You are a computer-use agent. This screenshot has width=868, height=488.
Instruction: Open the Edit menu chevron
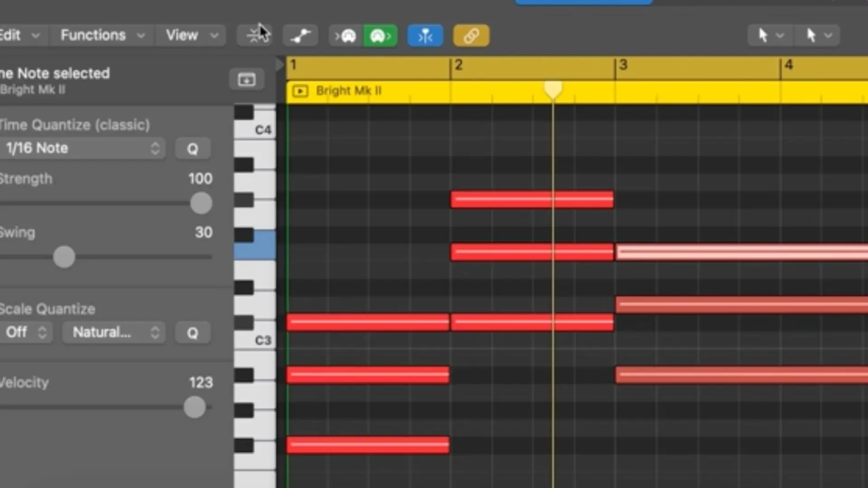pos(35,35)
